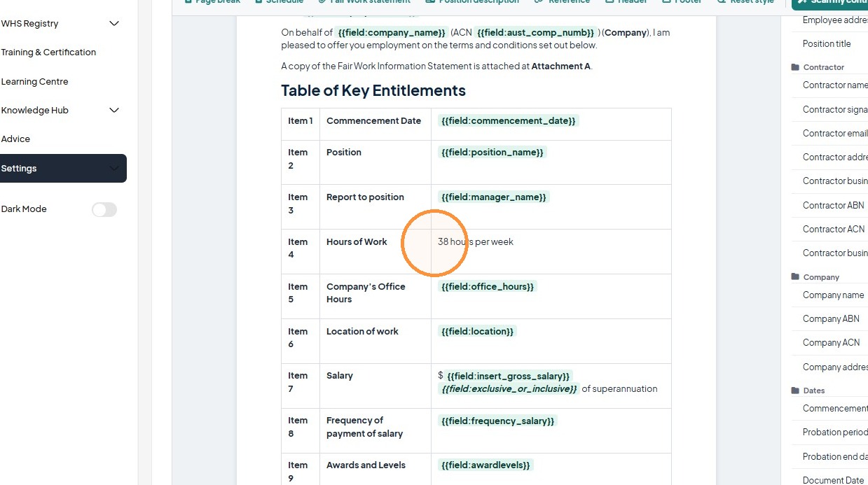Expand the WHS Registry chevron
868x485 pixels.
tap(114, 24)
